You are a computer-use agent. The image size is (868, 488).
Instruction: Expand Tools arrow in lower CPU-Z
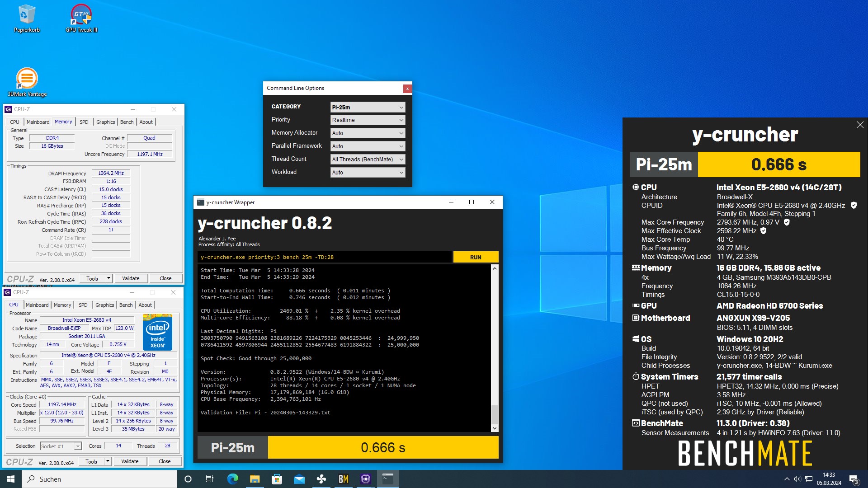coord(108,461)
